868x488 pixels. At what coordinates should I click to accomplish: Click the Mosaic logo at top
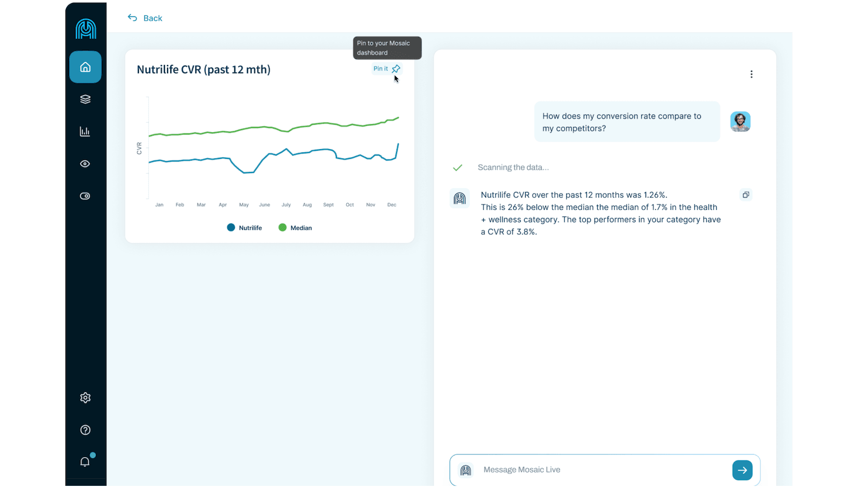tap(86, 29)
